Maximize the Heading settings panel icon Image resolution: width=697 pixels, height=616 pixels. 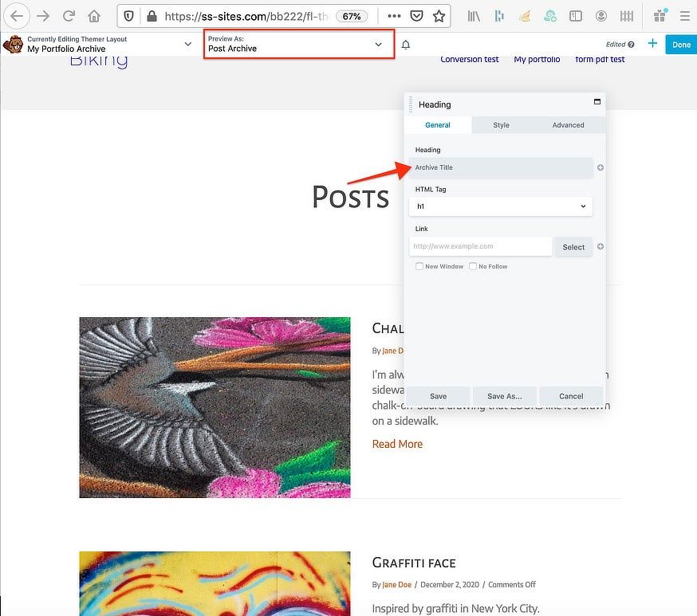[597, 102]
